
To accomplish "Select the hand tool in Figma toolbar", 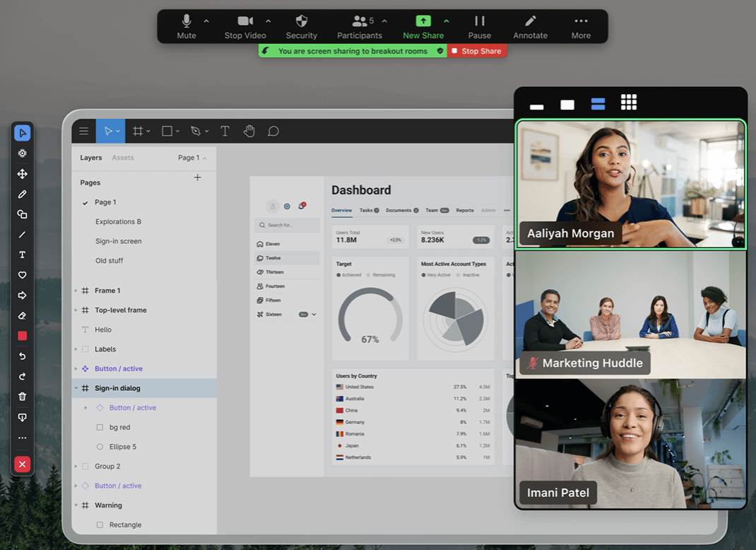I will (249, 131).
